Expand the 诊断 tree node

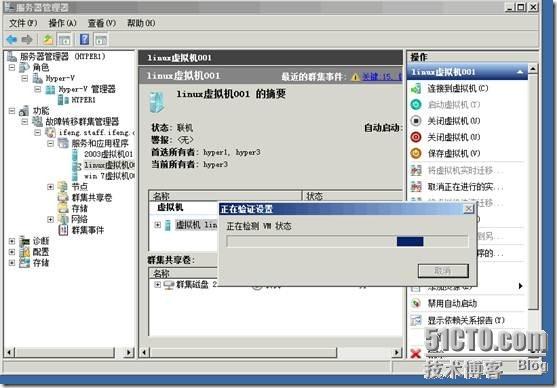tap(12, 241)
